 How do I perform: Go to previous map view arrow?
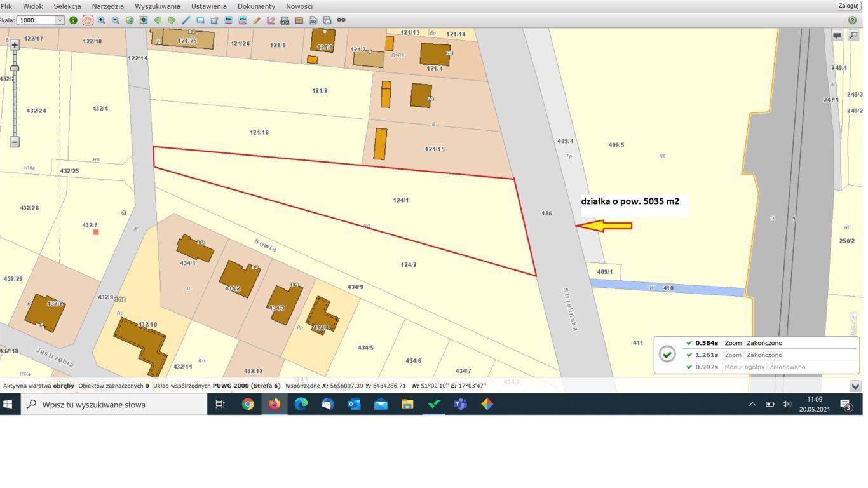(x=158, y=20)
